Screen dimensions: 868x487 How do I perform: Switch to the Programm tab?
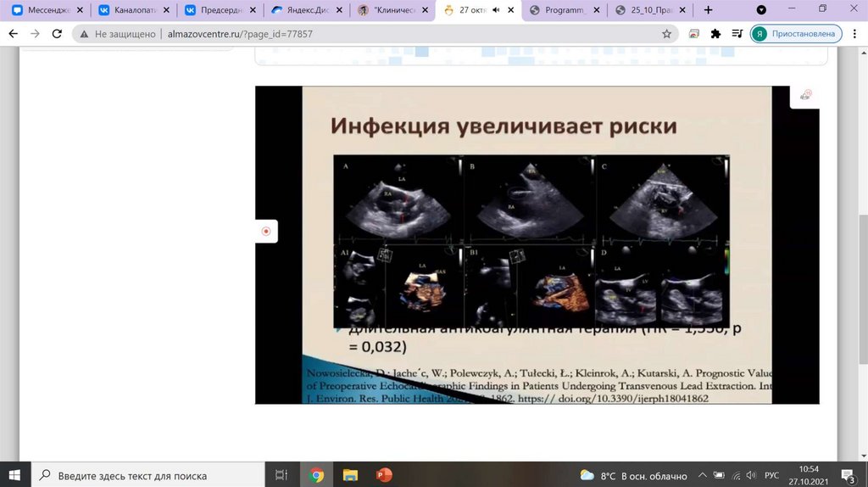[x=564, y=10]
